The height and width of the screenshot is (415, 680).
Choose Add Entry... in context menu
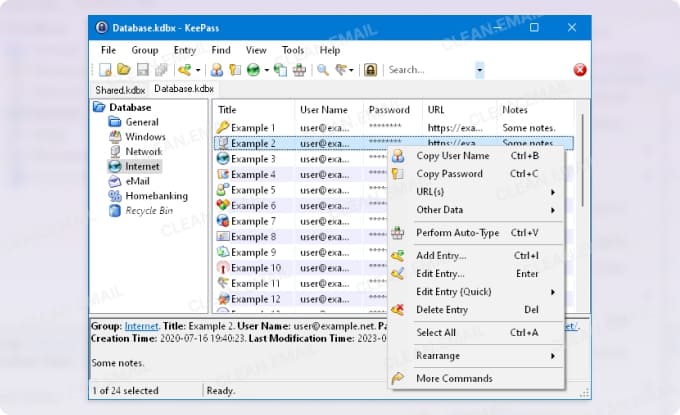coord(476,256)
